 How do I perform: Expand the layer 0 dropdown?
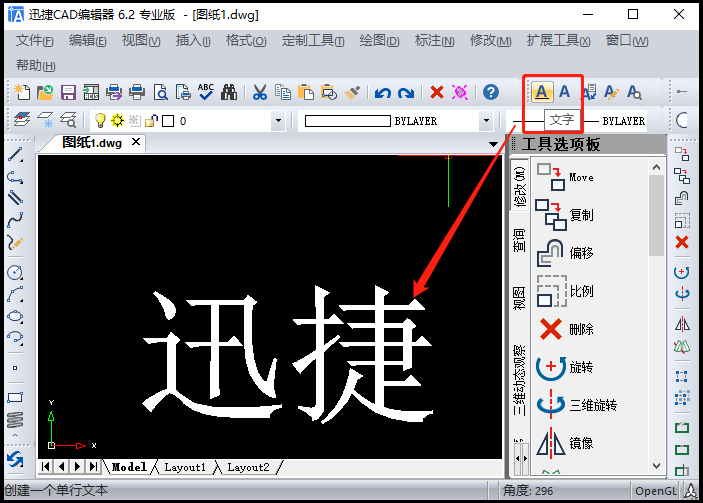pos(278,121)
